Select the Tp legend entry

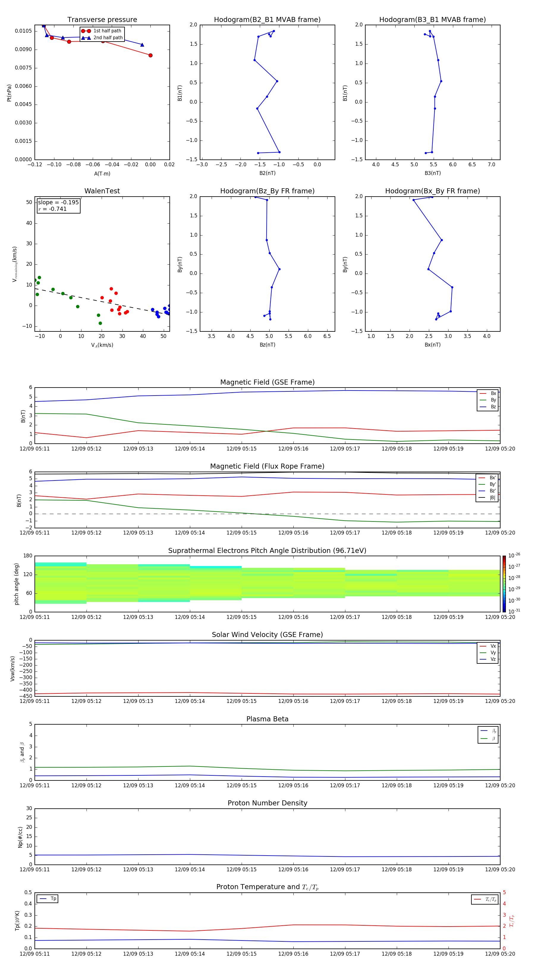48,899
